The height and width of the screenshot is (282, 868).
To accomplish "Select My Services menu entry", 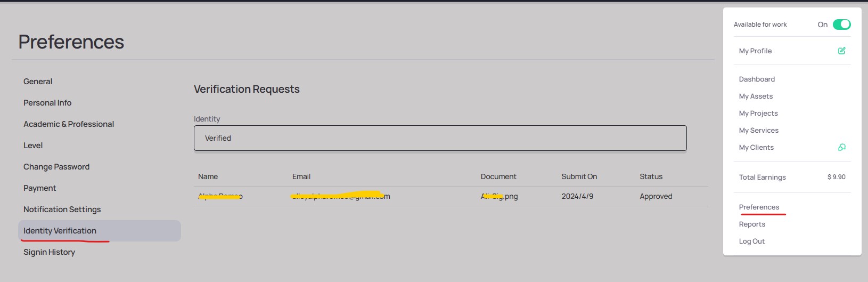I will (x=759, y=130).
